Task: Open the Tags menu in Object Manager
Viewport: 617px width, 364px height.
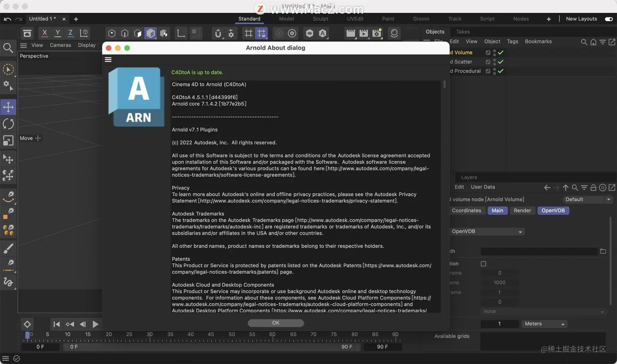Action: (x=513, y=42)
